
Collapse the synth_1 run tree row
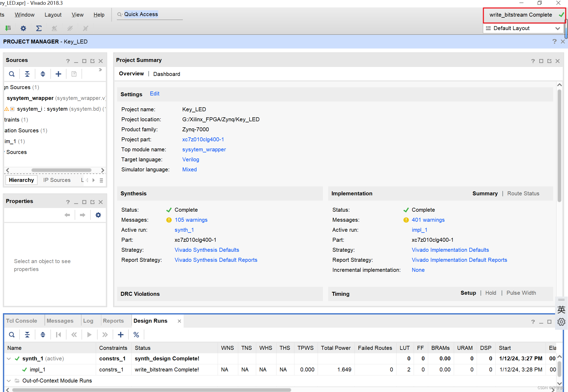(9, 359)
